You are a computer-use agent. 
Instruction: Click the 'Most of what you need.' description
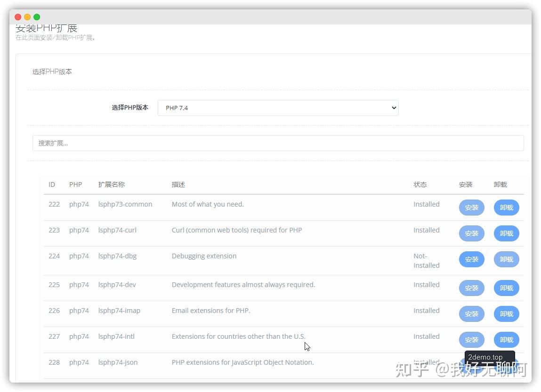tap(208, 204)
